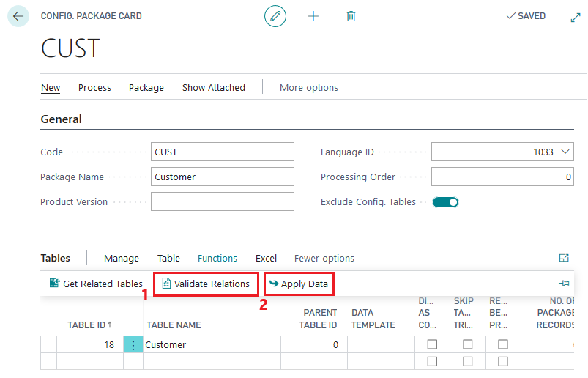This screenshot has width=588, height=378.
Task: Open row options dots for Customer
Action: coord(133,344)
